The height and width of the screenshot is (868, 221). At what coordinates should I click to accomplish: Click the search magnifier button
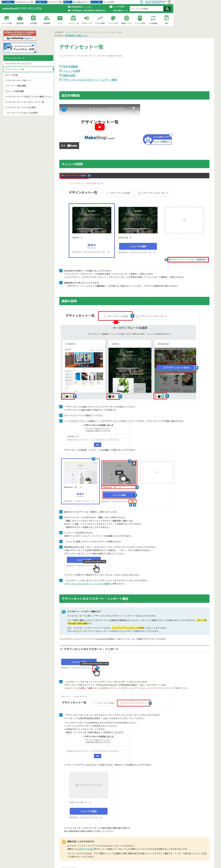[167, 9]
